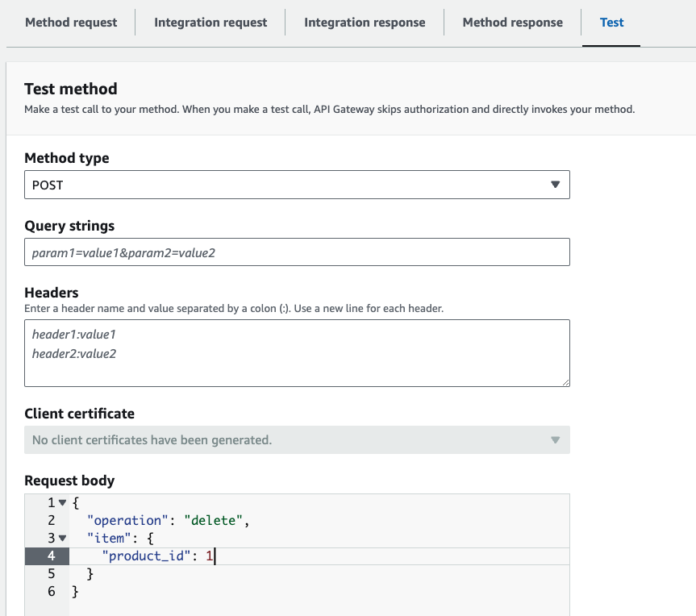Image resolution: width=696 pixels, height=616 pixels.
Task: Place cursor on "product_id" key
Action: [143, 556]
